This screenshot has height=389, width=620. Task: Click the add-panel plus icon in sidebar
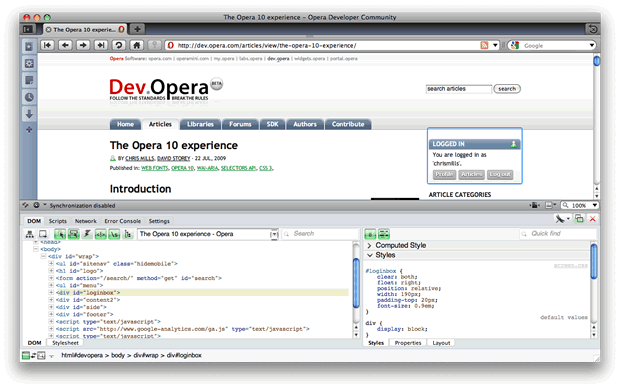29,130
